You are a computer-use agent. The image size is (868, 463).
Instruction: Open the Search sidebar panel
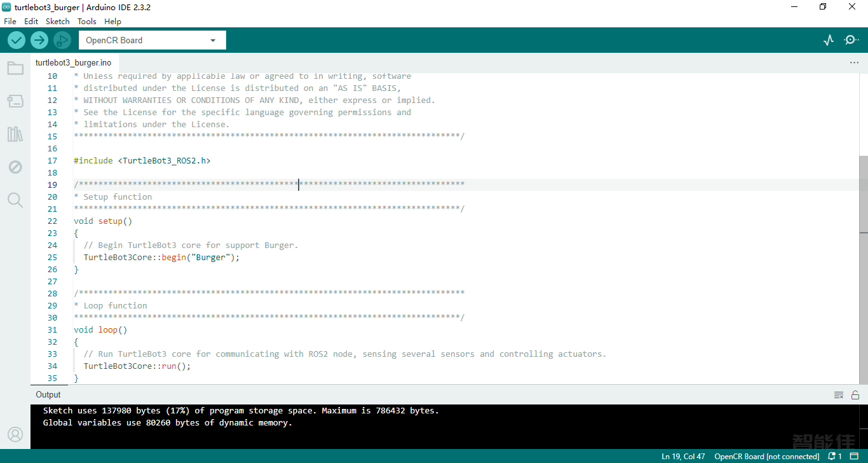tap(15, 200)
